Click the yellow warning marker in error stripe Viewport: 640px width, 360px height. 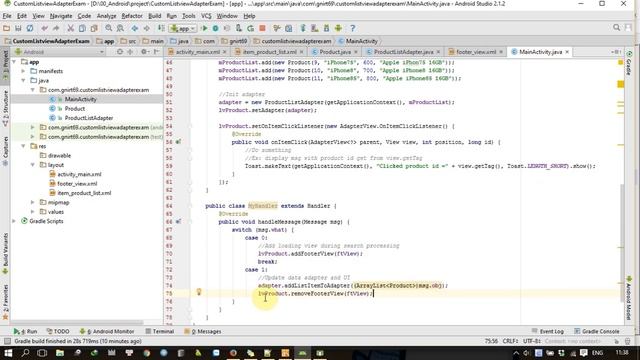(x=621, y=84)
